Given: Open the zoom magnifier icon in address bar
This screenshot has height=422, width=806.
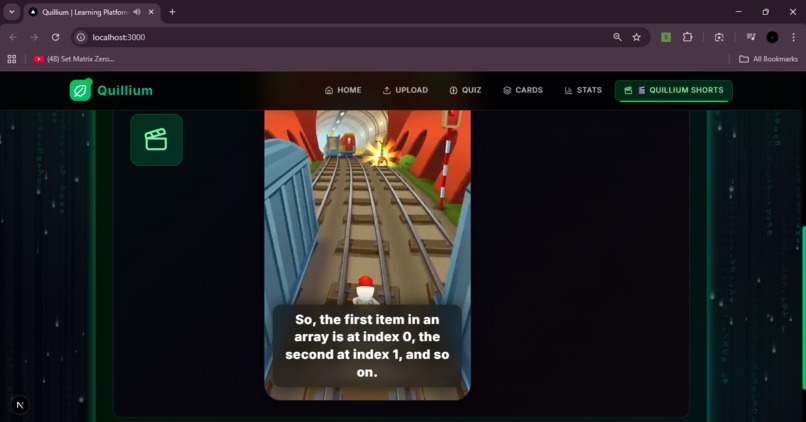Looking at the screenshot, I should 617,37.
